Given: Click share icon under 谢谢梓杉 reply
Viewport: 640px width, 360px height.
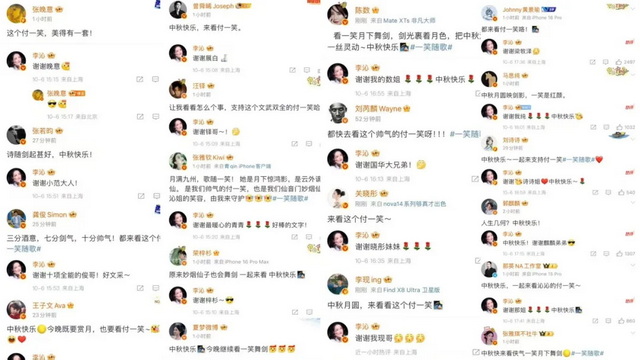Looking at the screenshot, I should click(x=295, y=312).
